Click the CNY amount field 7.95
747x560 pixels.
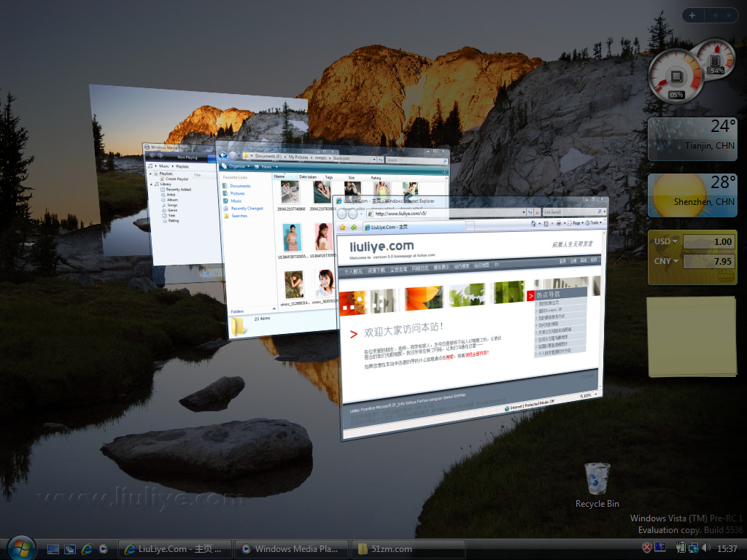tap(709, 261)
